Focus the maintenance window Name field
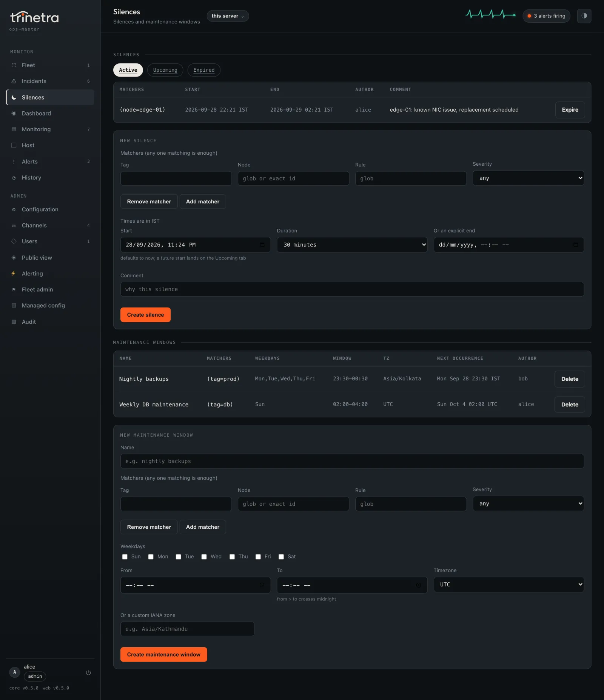Viewport: 604px width, 700px height. tap(352, 461)
